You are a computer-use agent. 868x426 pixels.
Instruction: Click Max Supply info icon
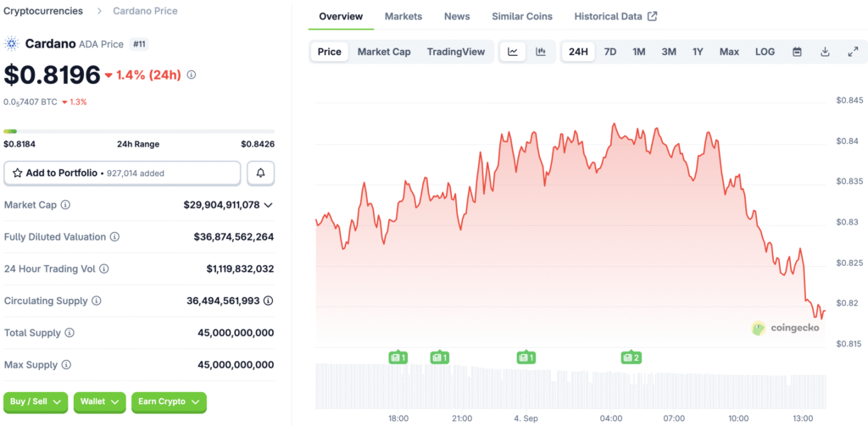[x=66, y=365]
